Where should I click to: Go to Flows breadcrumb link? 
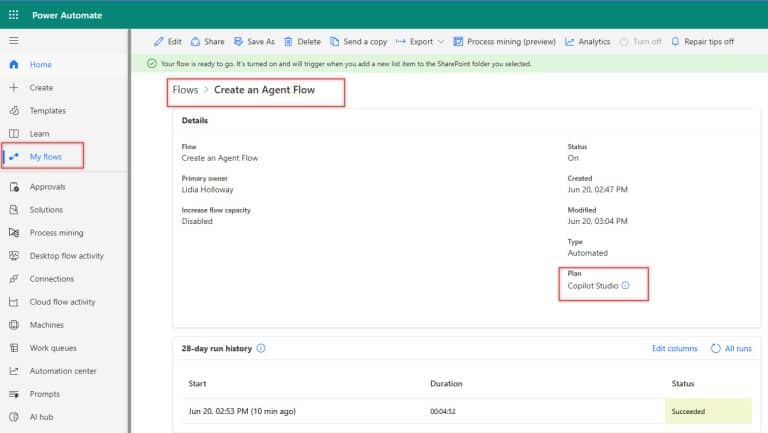click(185, 90)
